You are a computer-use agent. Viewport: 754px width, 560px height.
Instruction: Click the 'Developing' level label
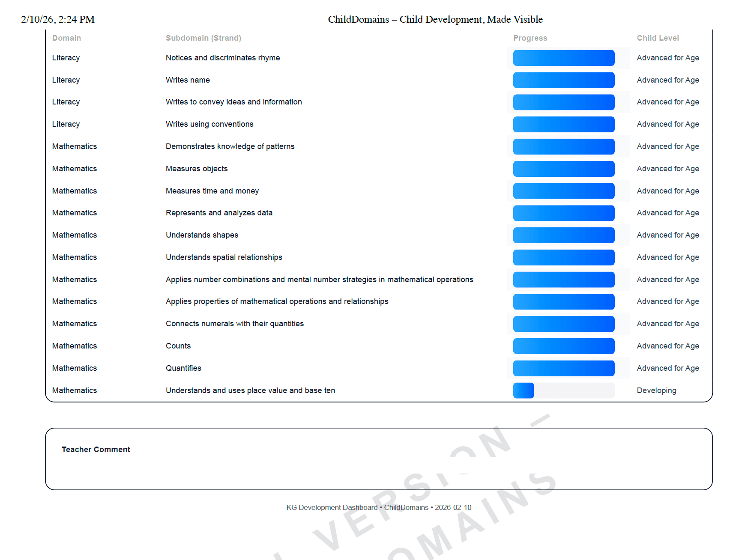(656, 390)
